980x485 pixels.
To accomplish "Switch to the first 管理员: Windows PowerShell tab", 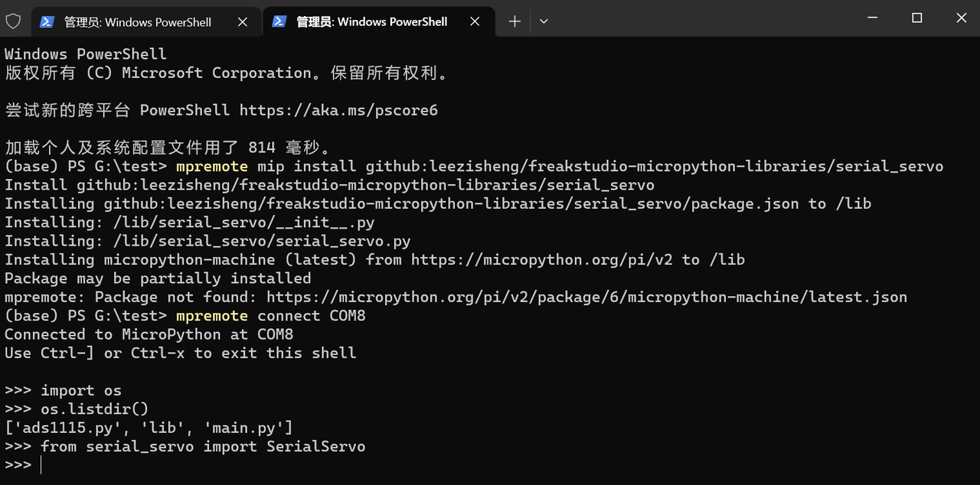I will (138, 21).
